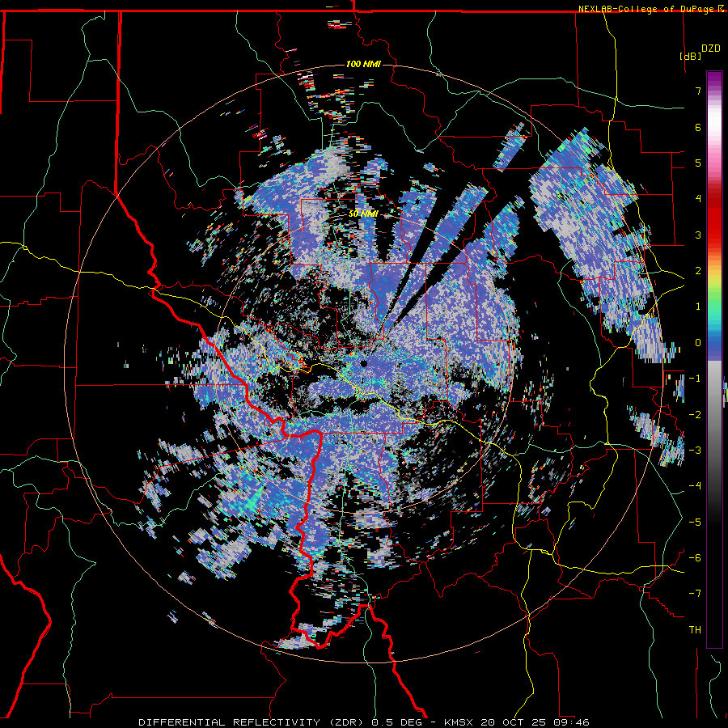Click the TH threshold label on legend

pyautogui.click(x=695, y=630)
